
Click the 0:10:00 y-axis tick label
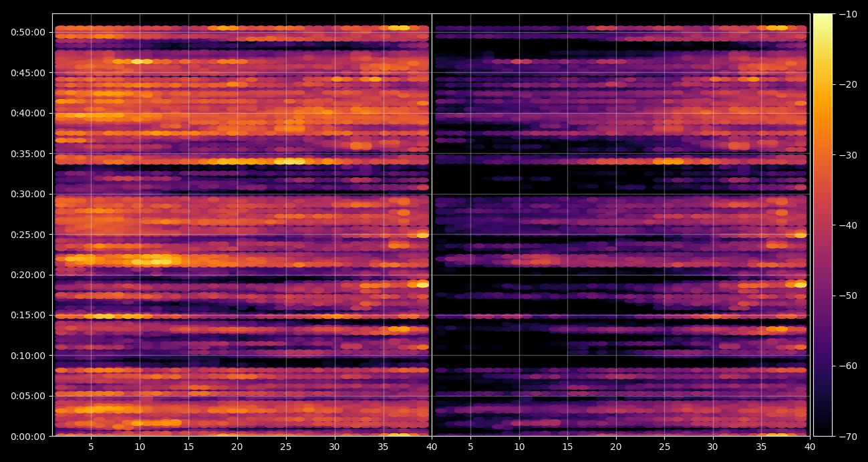[x=27, y=356]
